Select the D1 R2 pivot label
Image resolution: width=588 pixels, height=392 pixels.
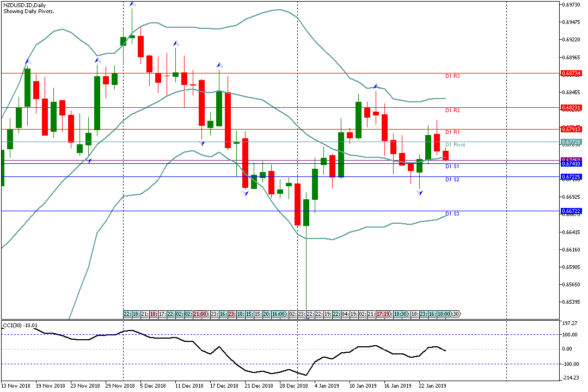[452, 111]
